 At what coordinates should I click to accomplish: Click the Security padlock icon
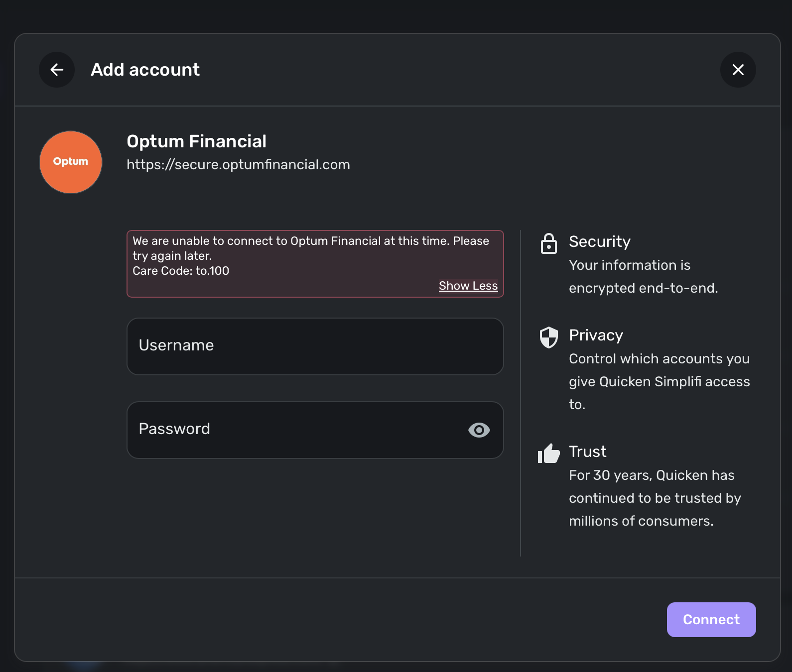548,243
